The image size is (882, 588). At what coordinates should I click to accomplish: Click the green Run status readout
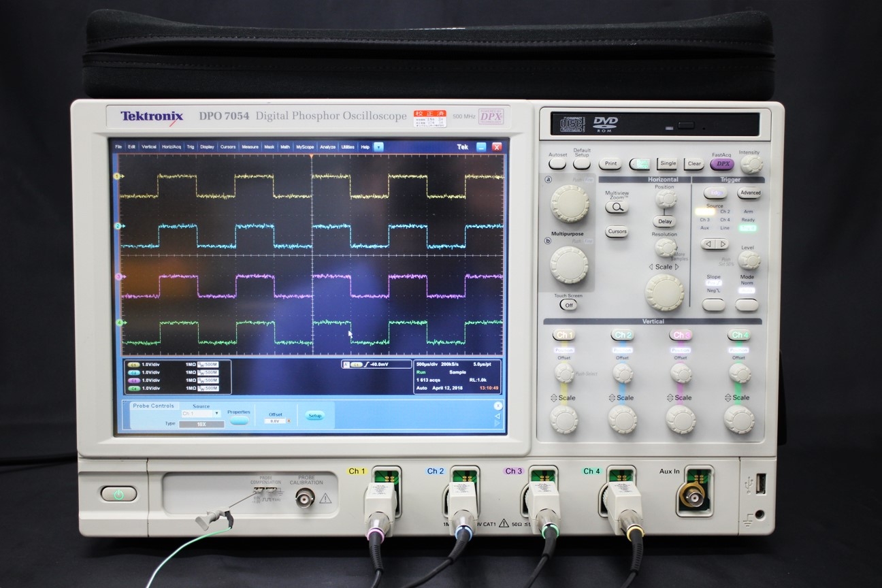[421, 372]
